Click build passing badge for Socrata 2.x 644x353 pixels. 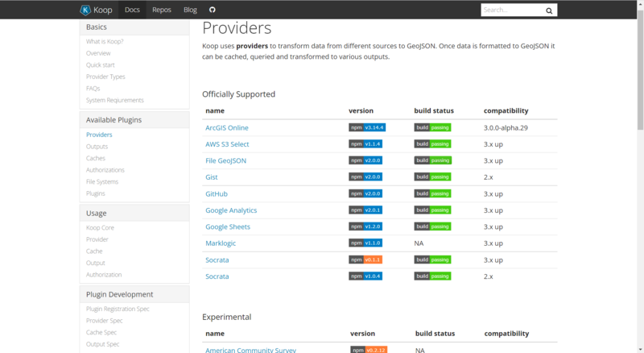(432, 276)
